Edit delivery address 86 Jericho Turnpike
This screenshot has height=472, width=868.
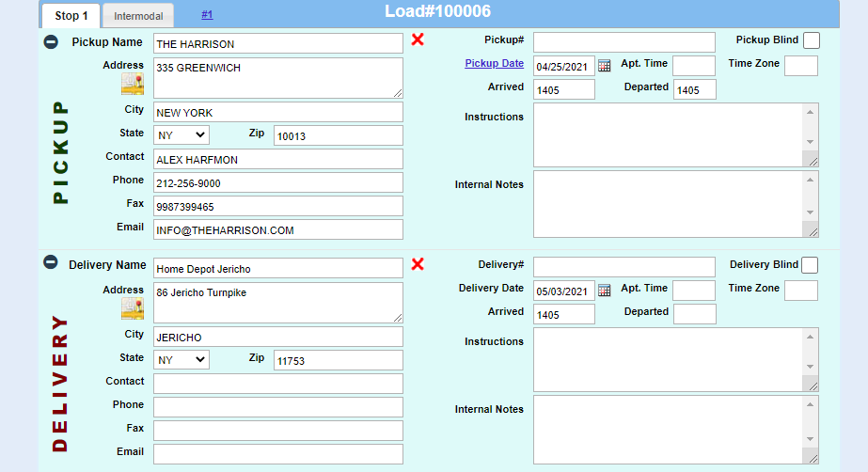click(x=278, y=303)
